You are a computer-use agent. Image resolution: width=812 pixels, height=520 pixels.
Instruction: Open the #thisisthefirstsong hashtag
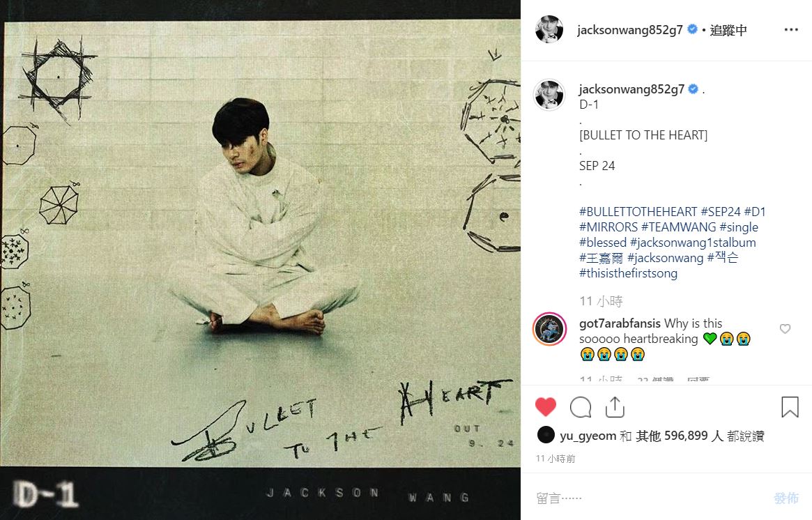(x=628, y=273)
